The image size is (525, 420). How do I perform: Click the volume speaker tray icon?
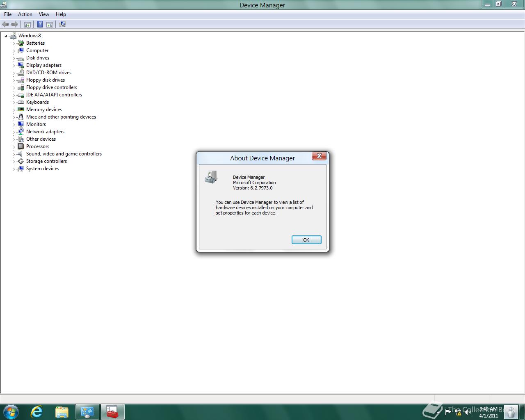(x=468, y=412)
